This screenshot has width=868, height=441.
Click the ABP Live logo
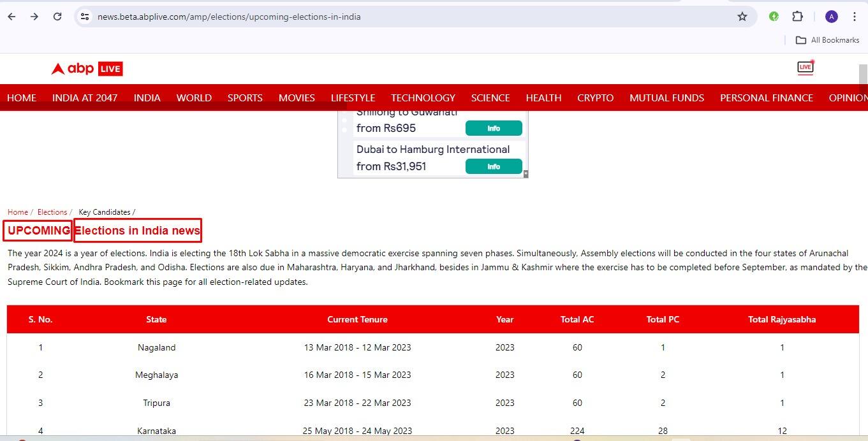[87, 69]
